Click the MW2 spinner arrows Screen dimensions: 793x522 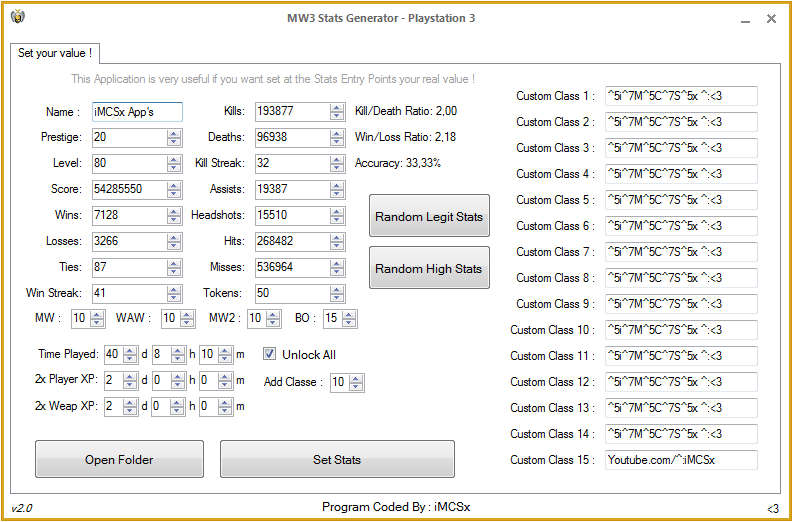point(273,319)
